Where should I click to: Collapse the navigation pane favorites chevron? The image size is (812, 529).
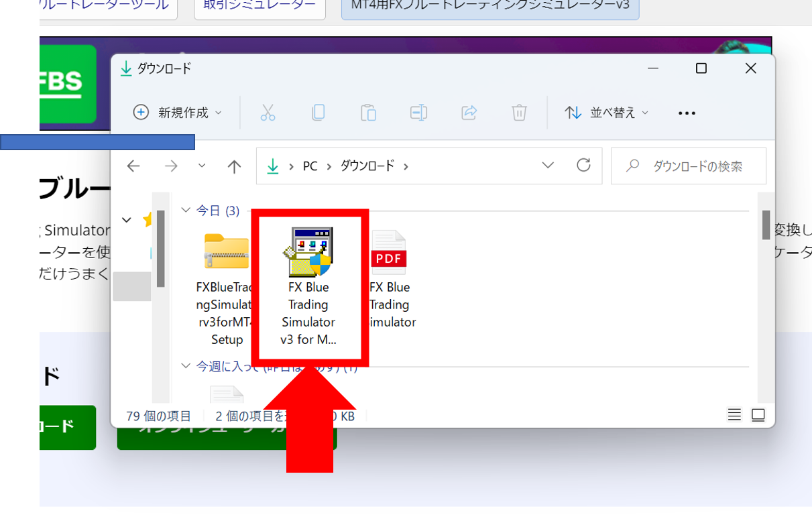pyautogui.click(x=127, y=219)
